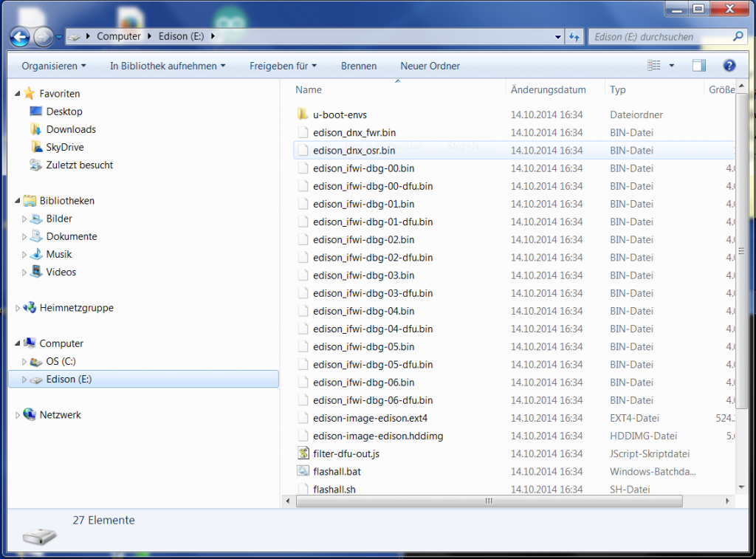Image resolution: width=756 pixels, height=559 pixels.
Task: Select Edison (E:) in the navigation tree
Action: coord(144,379)
